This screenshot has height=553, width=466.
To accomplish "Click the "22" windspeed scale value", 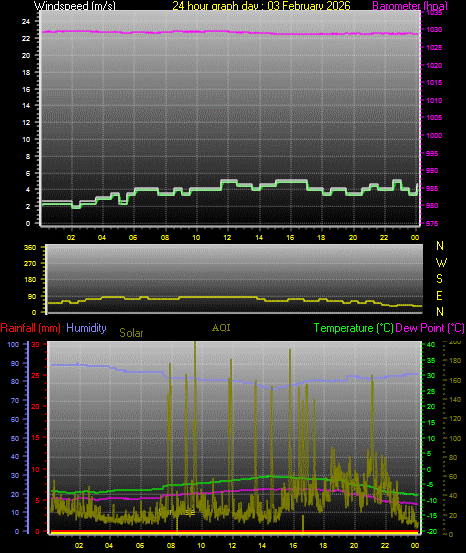I will tap(26, 38).
